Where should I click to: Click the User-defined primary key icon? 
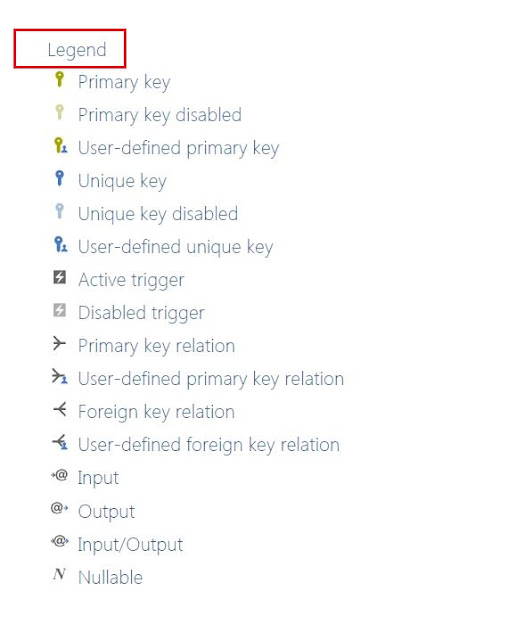pyautogui.click(x=61, y=145)
